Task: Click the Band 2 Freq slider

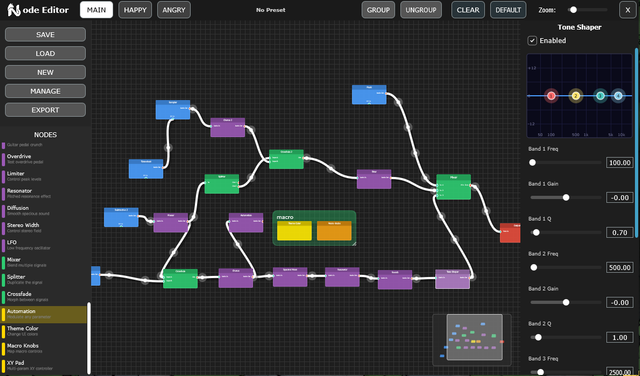Action: pos(566,267)
